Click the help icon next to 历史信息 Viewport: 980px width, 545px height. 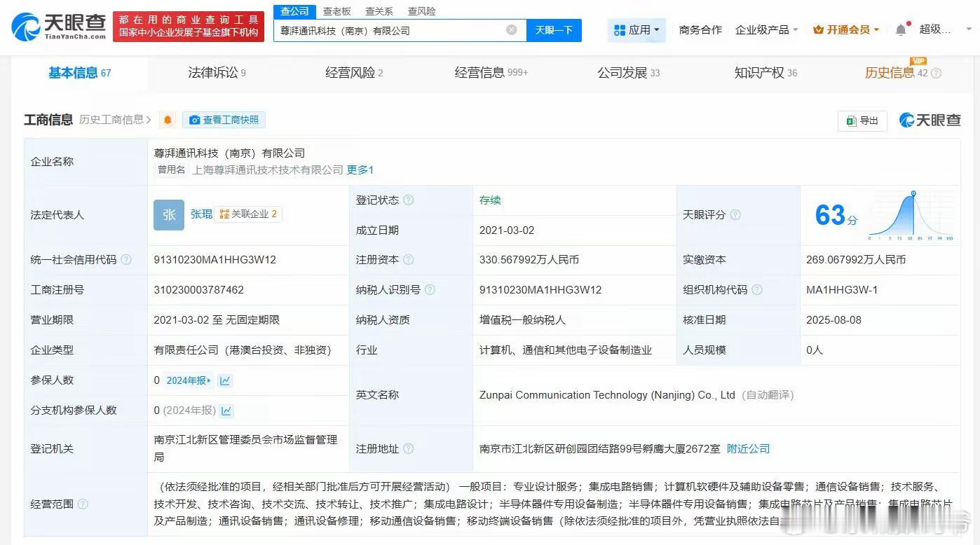tap(936, 73)
